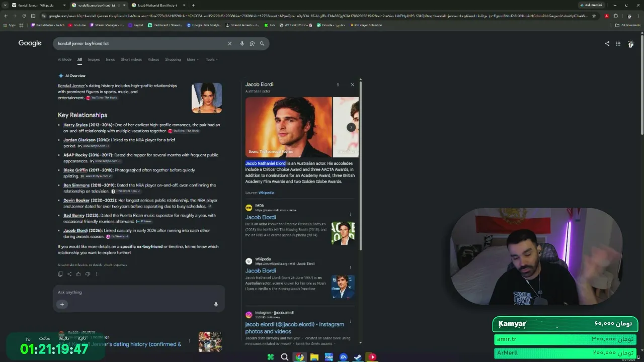The image size is (644, 362).
Task: Open the Kendall Jenner link in AI Overview
Action: [x=71, y=86]
